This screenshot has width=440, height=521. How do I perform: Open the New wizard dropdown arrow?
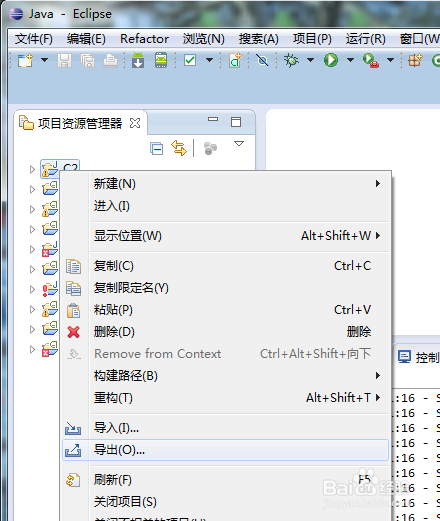tap(44, 60)
